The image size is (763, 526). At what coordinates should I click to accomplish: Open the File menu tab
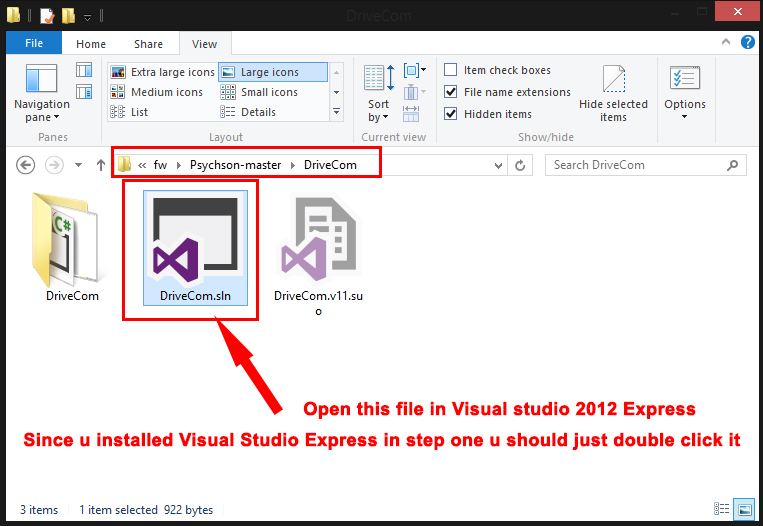click(34, 43)
